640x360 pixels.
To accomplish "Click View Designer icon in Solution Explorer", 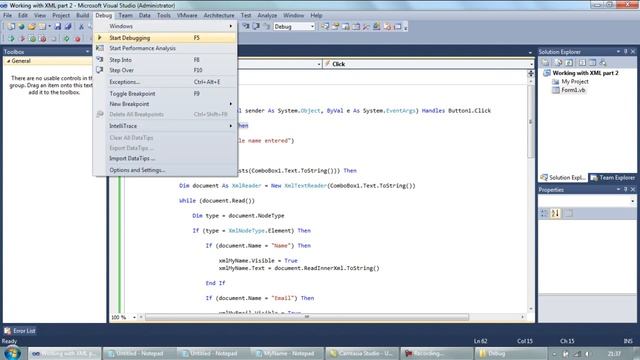I will [x=592, y=62].
